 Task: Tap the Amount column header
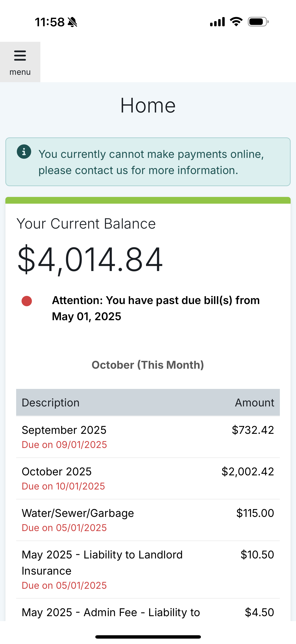(x=254, y=402)
